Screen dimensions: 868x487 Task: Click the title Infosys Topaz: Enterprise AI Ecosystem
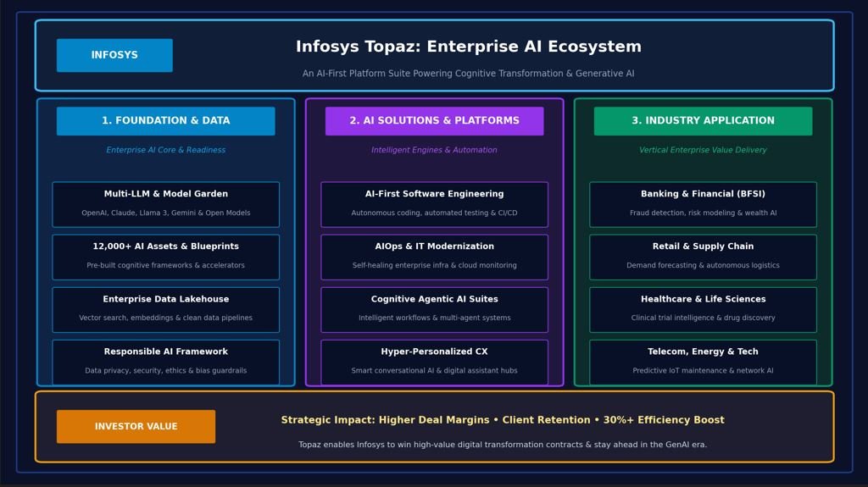pyautogui.click(x=468, y=47)
